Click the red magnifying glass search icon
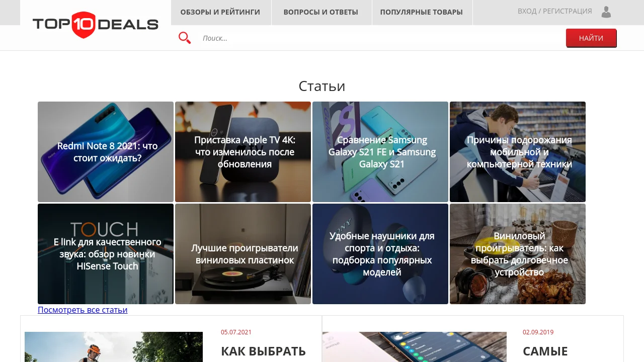The width and height of the screenshot is (644, 362). (x=185, y=38)
